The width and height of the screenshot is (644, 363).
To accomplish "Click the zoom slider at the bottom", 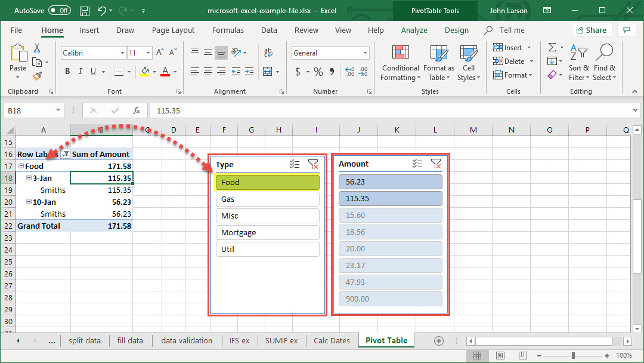I will 573,355.
